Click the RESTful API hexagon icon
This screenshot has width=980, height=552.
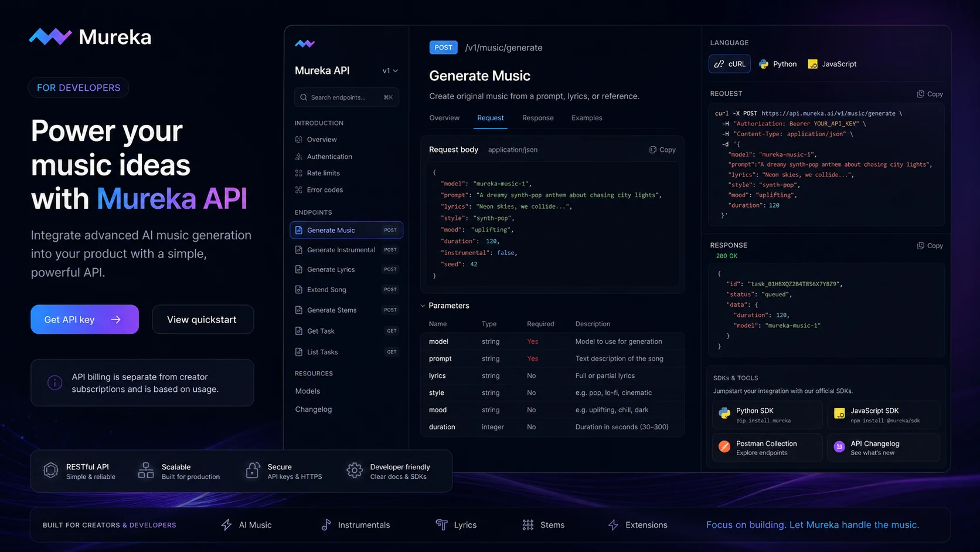click(x=51, y=470)
